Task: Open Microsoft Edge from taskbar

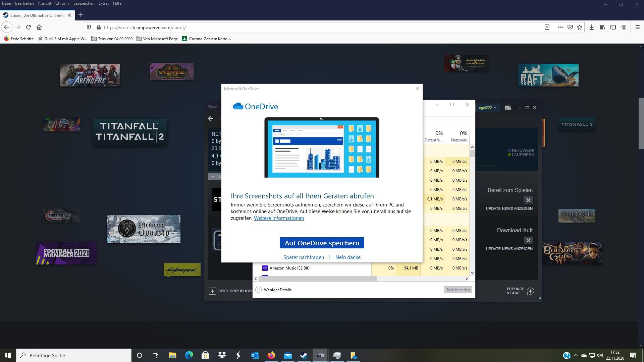Action: 189,355
